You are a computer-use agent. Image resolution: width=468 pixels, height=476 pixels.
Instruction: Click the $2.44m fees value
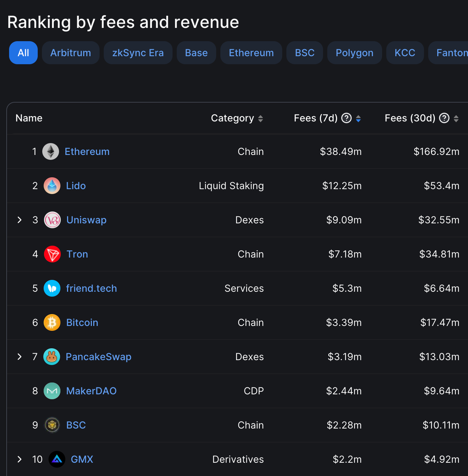[344, 391]
